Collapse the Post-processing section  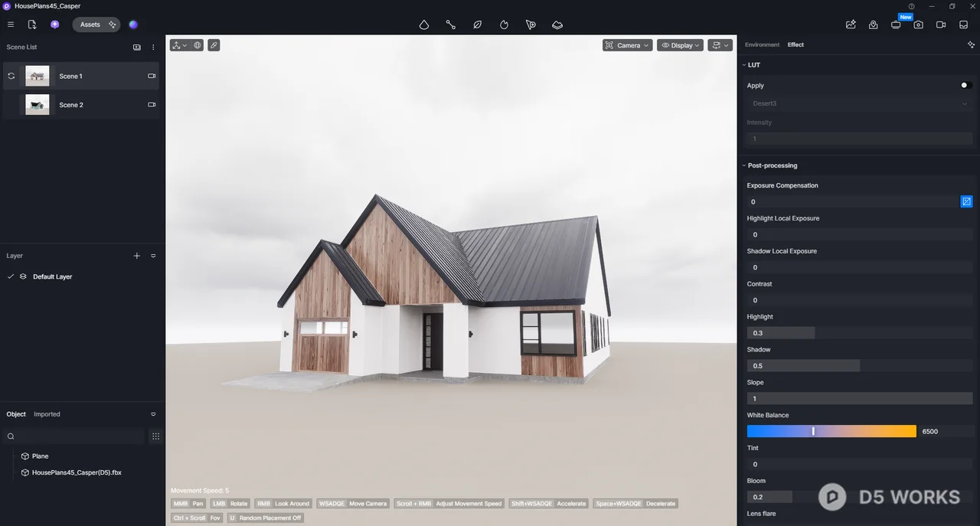(x=744, y=165)
